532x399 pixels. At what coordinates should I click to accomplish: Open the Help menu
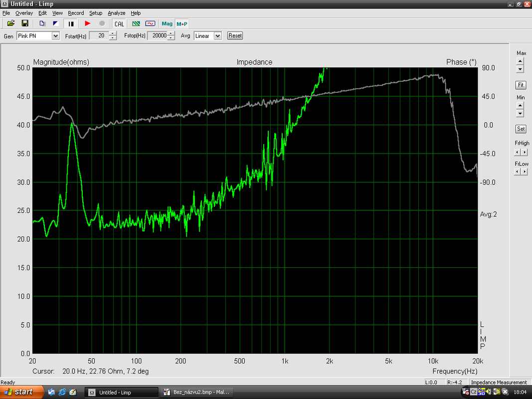click(x=136, y=13)
